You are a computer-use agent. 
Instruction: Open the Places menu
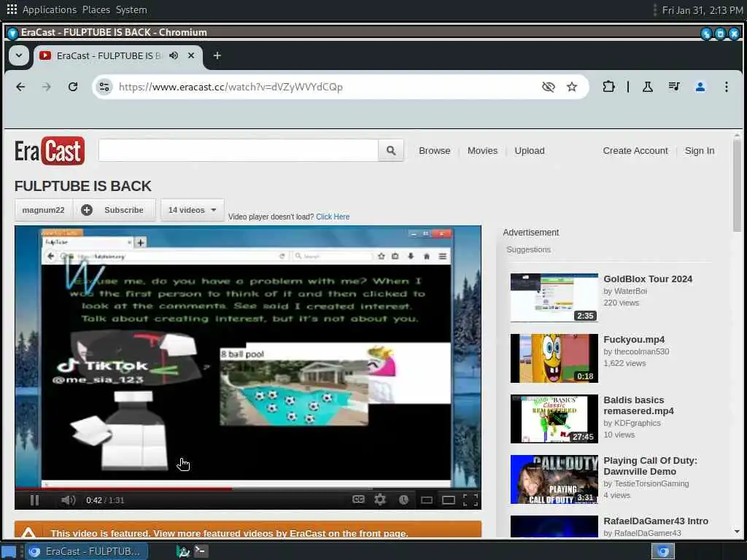pyautogui.click(x=96, y=9)
